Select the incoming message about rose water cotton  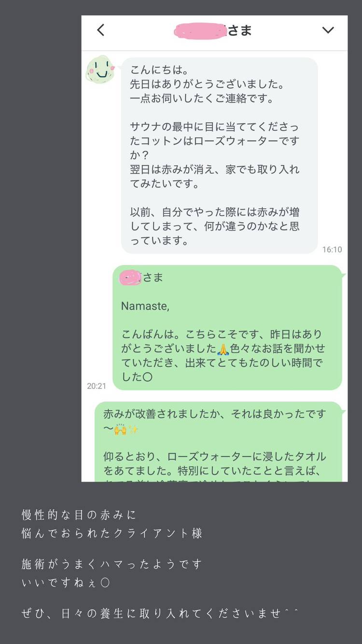point(220,156)
